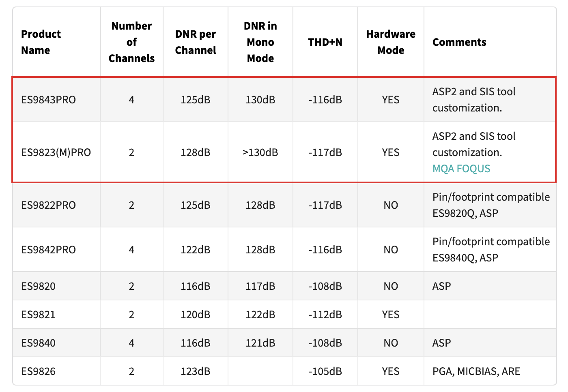
Task: Select the DNR in Mono Mode header
Action: pos(260,42)
